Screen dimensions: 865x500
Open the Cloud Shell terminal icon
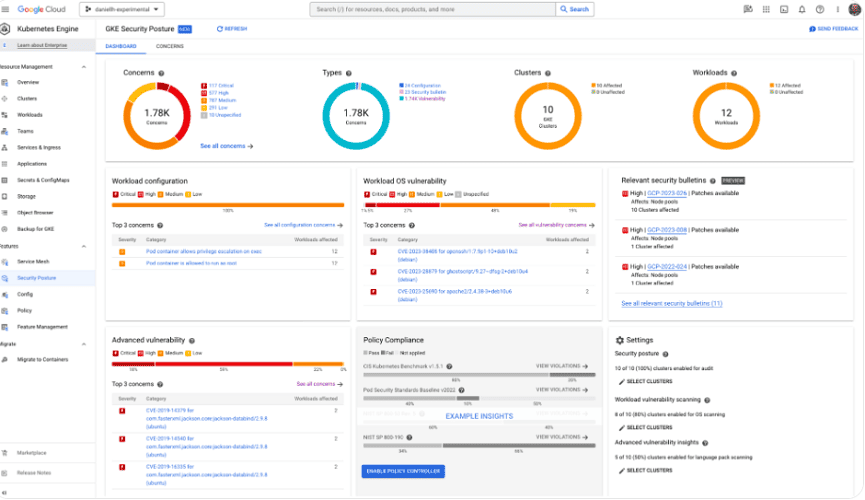click(784, 9)
